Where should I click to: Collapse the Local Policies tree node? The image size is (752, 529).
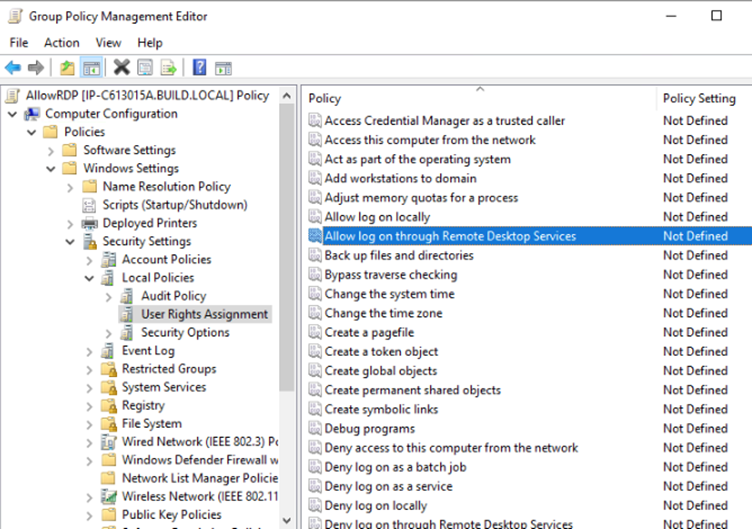point(89,278)
